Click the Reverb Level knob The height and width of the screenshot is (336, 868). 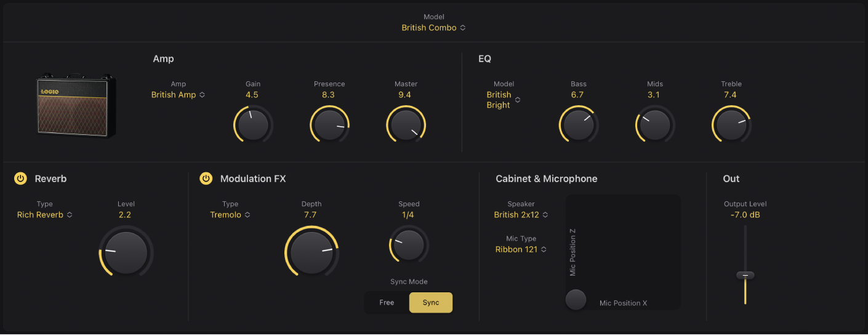click(126, 252)
